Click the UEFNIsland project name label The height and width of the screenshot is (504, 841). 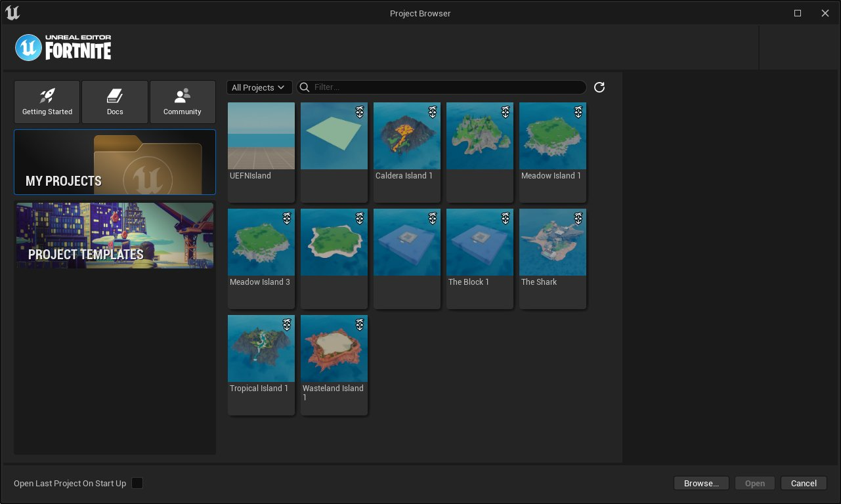coord(250,176)
